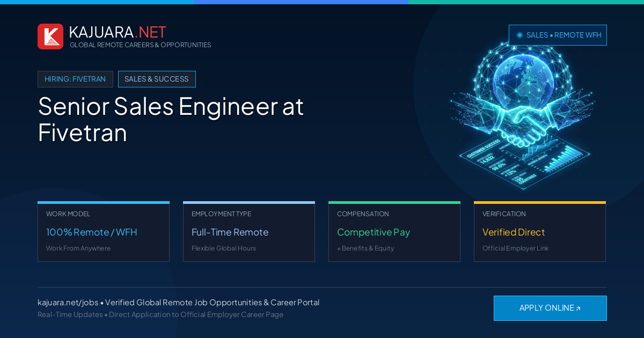644x338 pixels.
Task: Click the 'Verified Direct' value
Action: [x=514, y=232]
